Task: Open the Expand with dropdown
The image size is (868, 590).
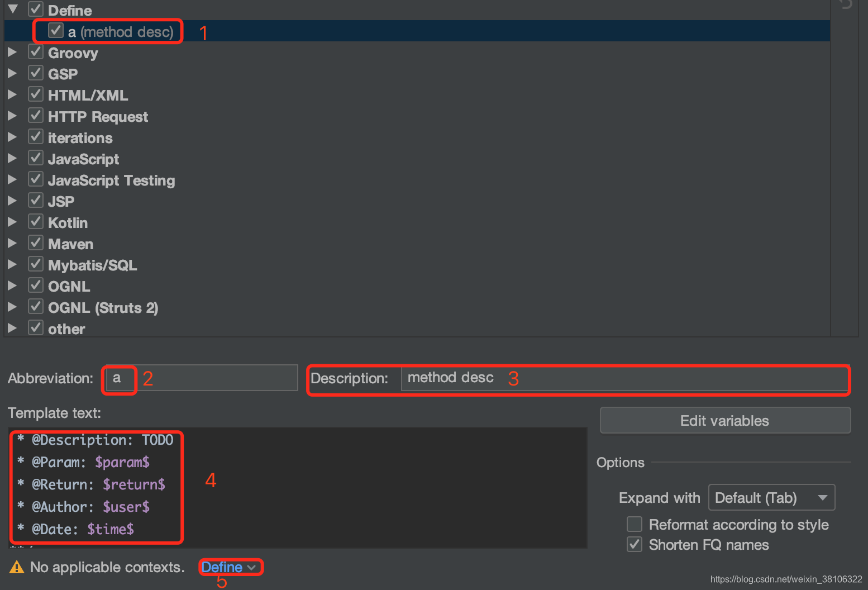Action: [771, 497]
